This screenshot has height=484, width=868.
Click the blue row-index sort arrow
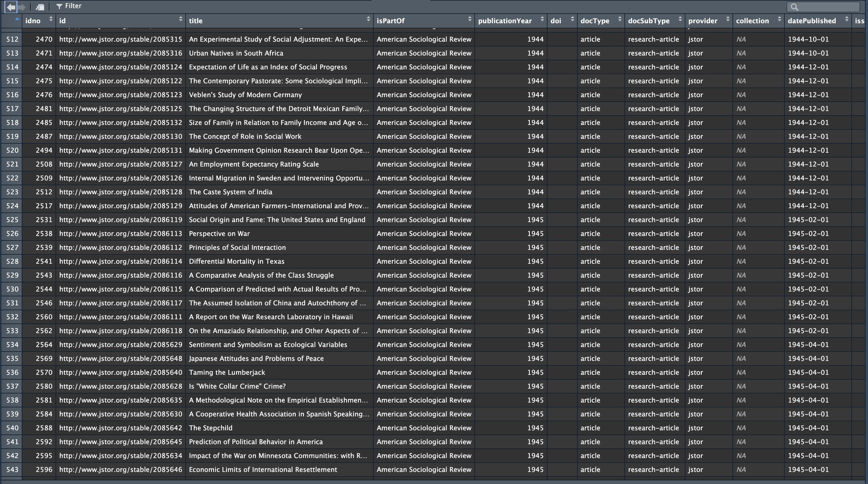pyautogui.click(x=17, y=19)
